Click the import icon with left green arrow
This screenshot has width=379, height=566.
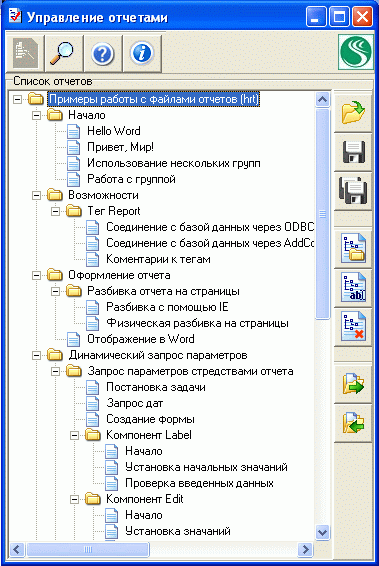click(353, 423)
